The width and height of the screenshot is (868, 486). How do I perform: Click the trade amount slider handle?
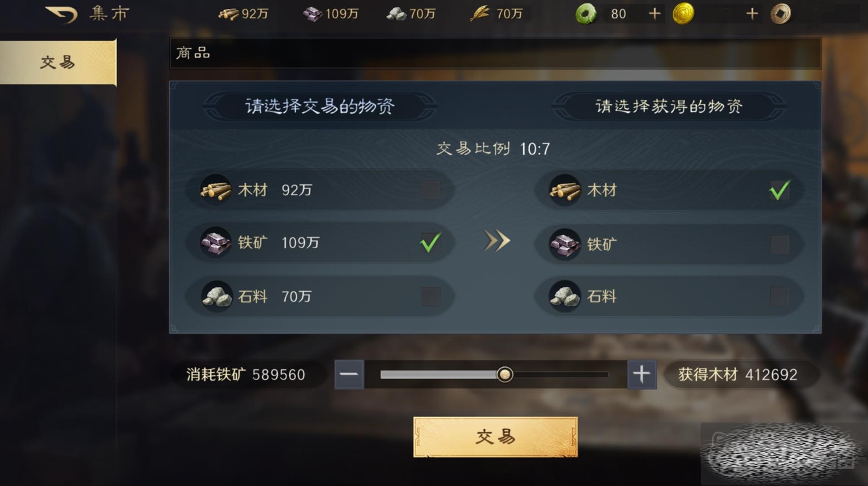(505, 374)
